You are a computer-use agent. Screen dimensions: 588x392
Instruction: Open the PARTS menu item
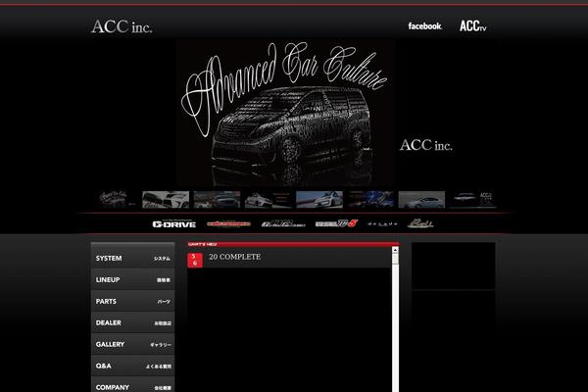point(132,301)
